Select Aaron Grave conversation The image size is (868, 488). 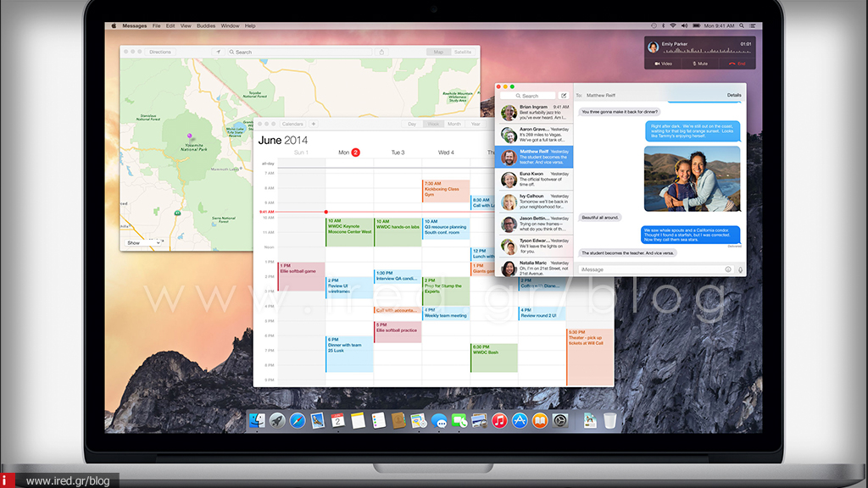tap(534, 135)
